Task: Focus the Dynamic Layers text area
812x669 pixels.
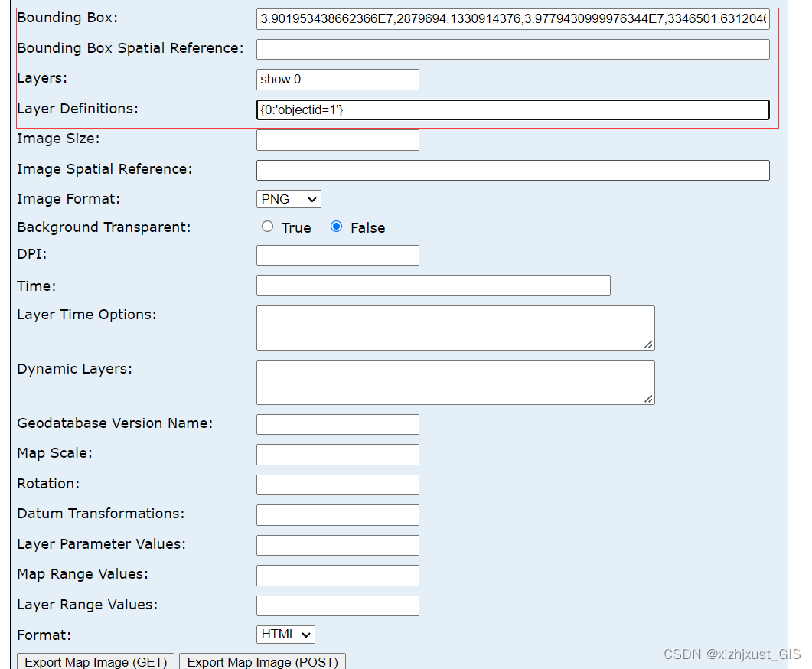Action: tap(455, 382)
